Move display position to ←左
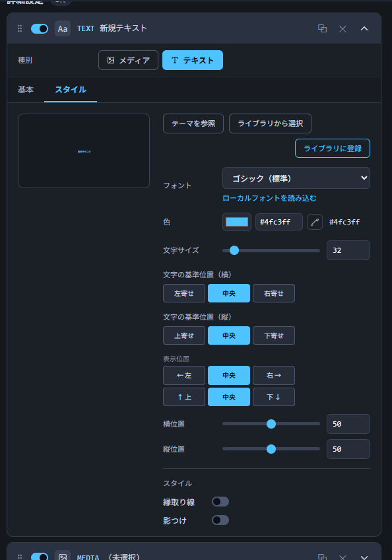Viewport: 392px width, 560px height. [184, 375]
